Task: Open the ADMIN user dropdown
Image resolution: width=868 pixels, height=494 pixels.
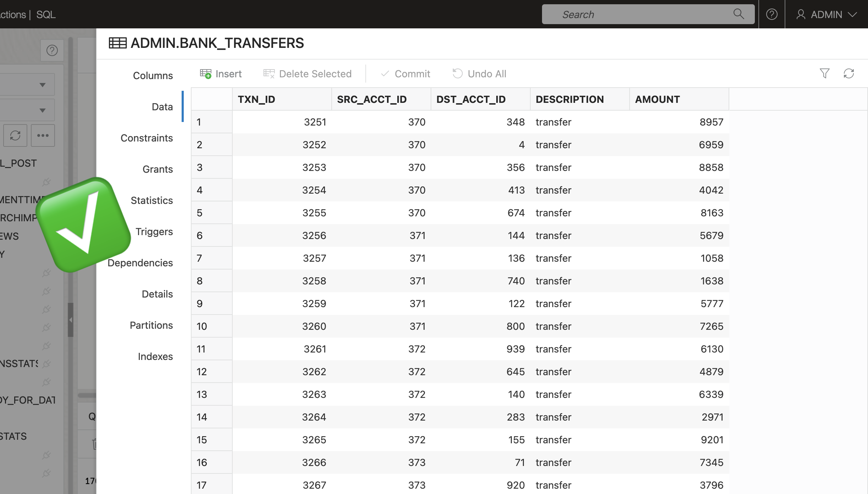Action: coord(826,14)
